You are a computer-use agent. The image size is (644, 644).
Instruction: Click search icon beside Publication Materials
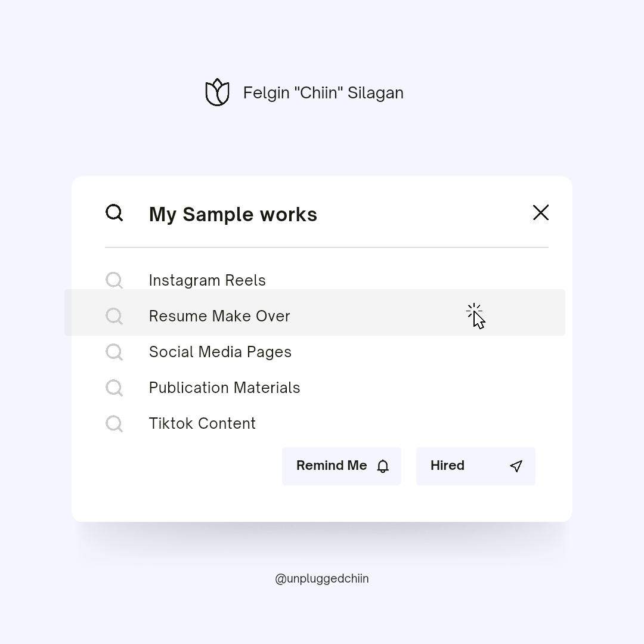pyautogui.click(x=114, y=388)
